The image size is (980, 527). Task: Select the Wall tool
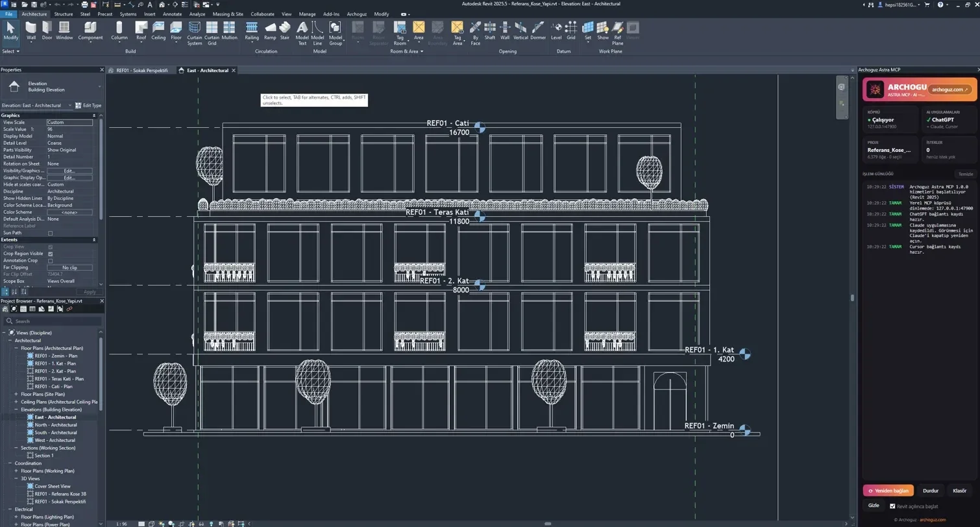31,30
